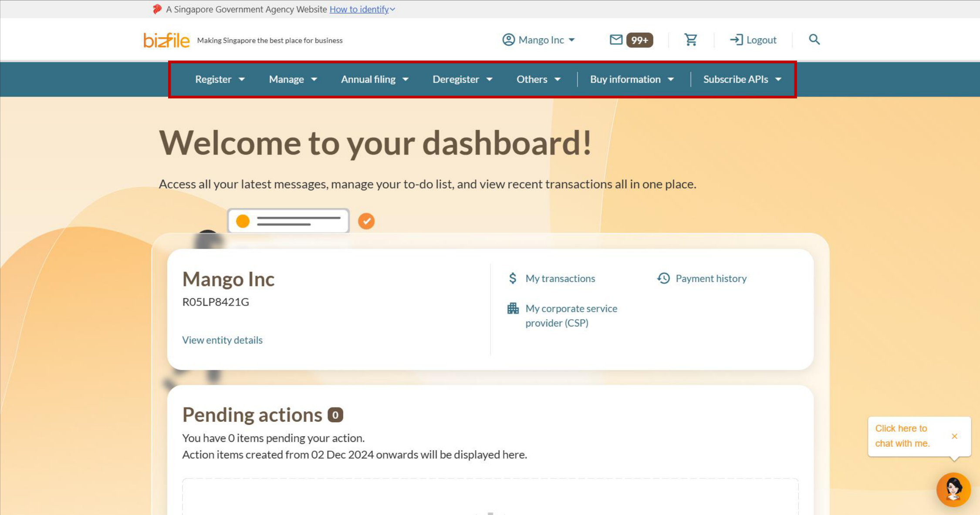The height and width of the screenshot is (515, 980).
Task: Expand the How to identify link
Action: 362,9
